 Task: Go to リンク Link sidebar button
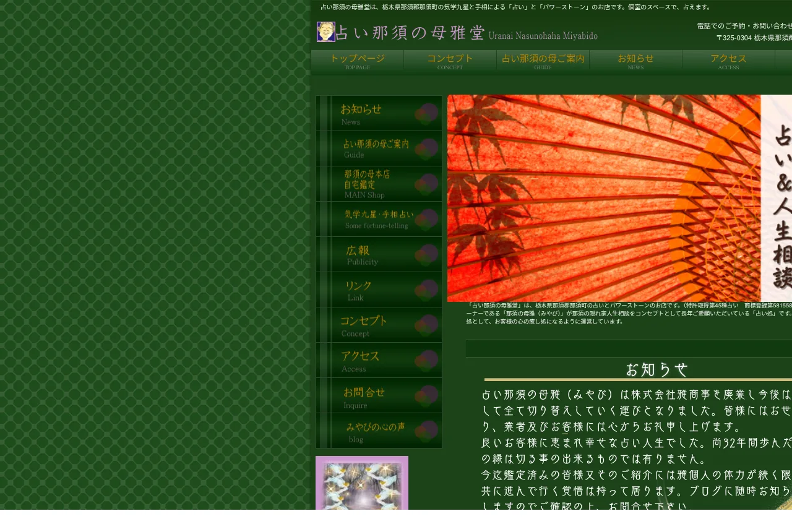[379, 290]
